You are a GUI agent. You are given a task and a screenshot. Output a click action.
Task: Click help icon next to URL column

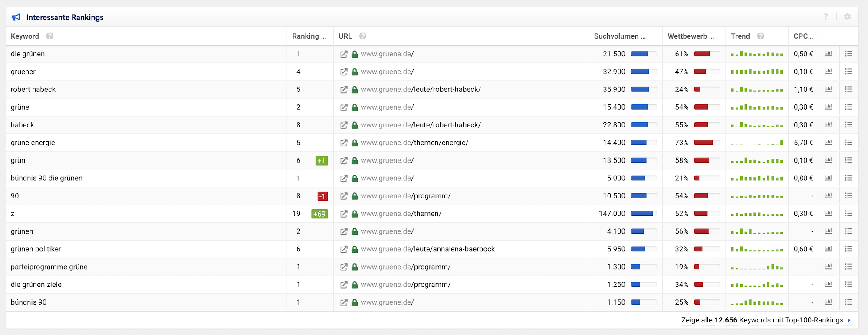(363, 36)
